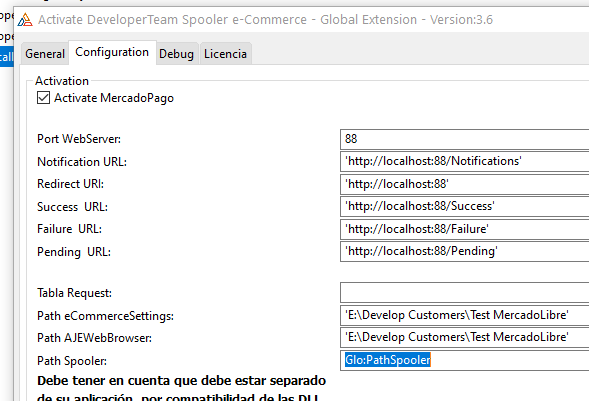The width and height of the screenshot is (589, 401).
Task: Select the Configuration tab
Action: point(112,52)
